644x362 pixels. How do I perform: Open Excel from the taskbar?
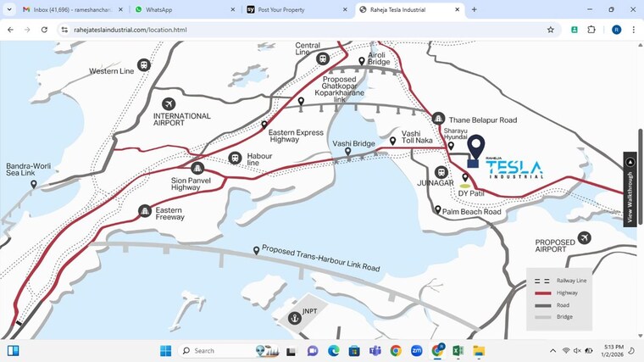[458, 350]
